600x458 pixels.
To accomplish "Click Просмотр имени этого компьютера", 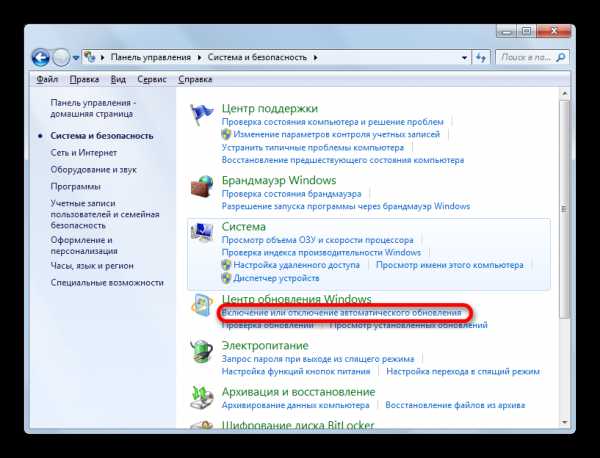I will tap(450, 265).
